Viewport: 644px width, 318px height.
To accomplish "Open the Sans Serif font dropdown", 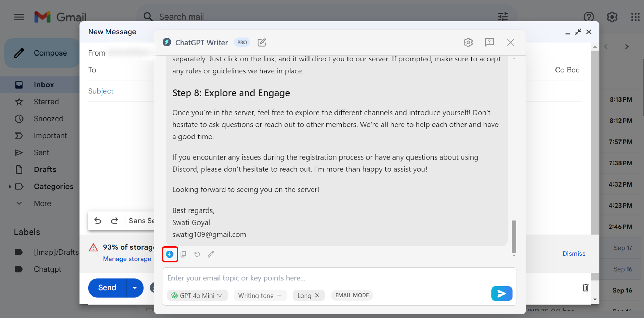I will point(141,220).
